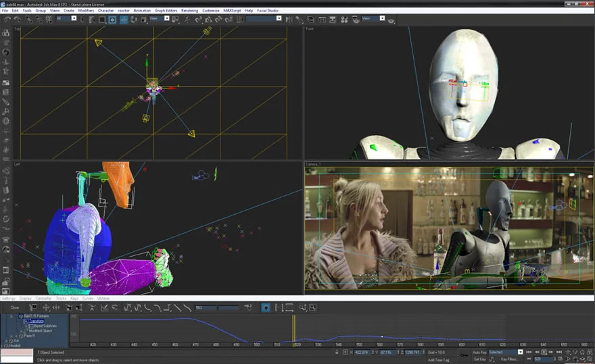595x364 pixels.
Task: Toggle Key Mode icon
Action: click(x=529, y=359)
